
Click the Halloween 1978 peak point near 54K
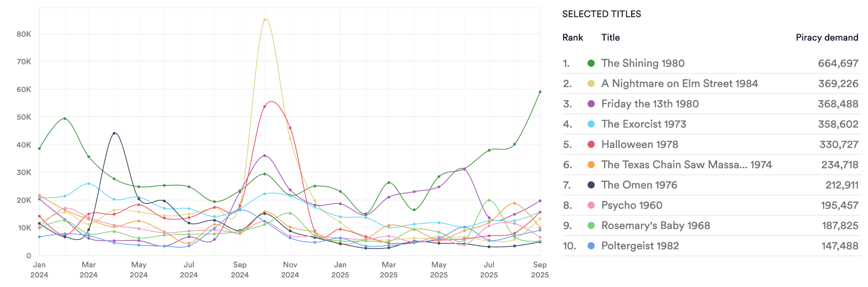(264, 106)
